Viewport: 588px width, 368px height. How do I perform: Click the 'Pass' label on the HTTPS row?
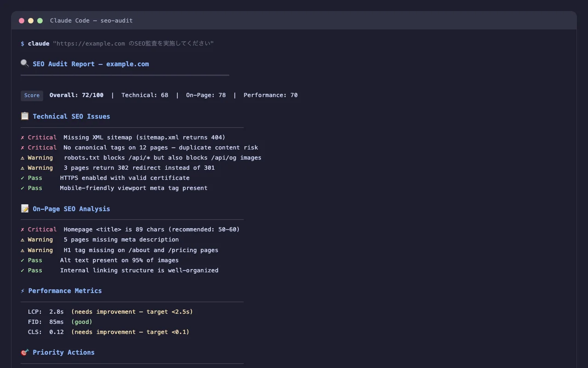35,178
